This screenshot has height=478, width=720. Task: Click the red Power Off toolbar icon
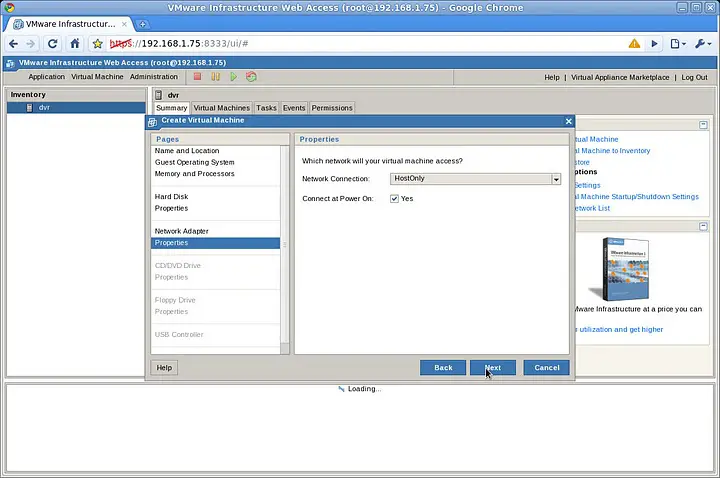pos(197,77)
